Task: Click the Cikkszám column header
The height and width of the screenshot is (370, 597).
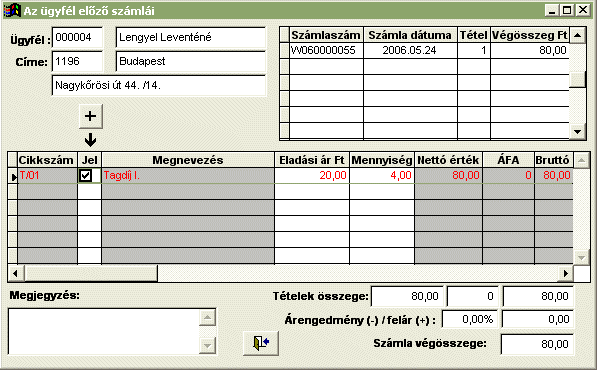Action: pyautogui.click(x=47, y=160)
